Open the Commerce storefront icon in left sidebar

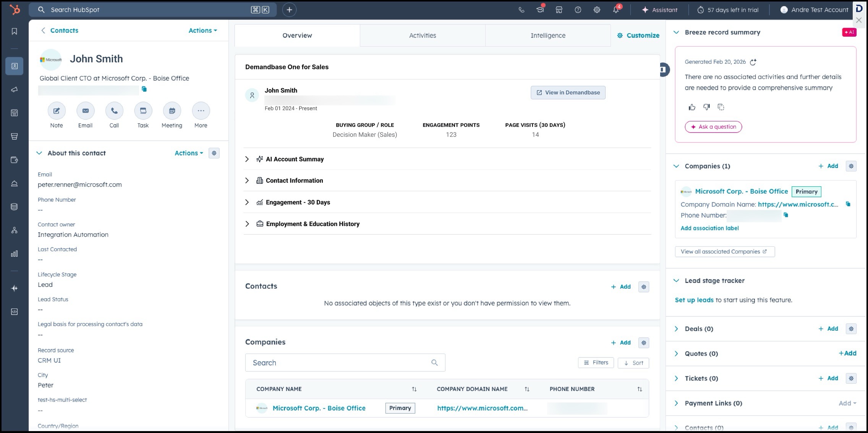(15, 136)
